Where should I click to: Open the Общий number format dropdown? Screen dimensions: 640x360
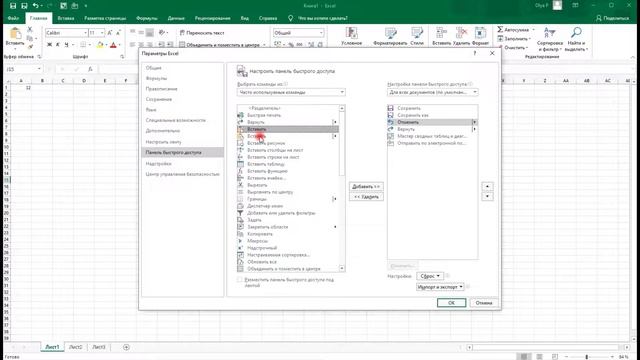pos(321,33)
